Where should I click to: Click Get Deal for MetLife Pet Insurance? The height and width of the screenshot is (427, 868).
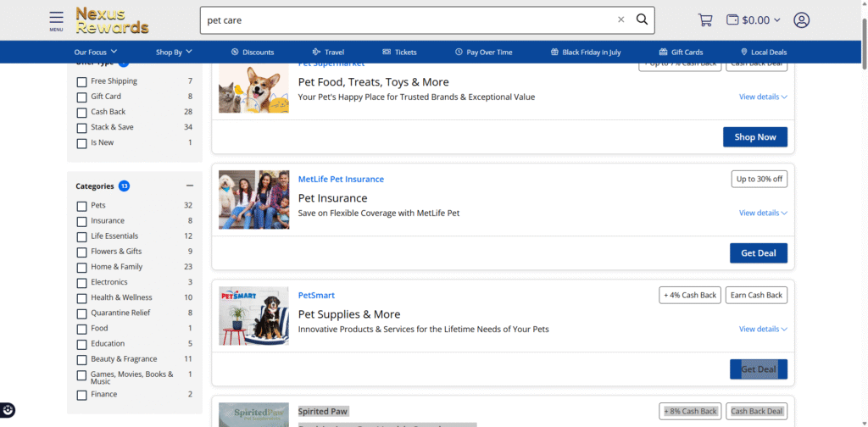(x=759, y=253)
